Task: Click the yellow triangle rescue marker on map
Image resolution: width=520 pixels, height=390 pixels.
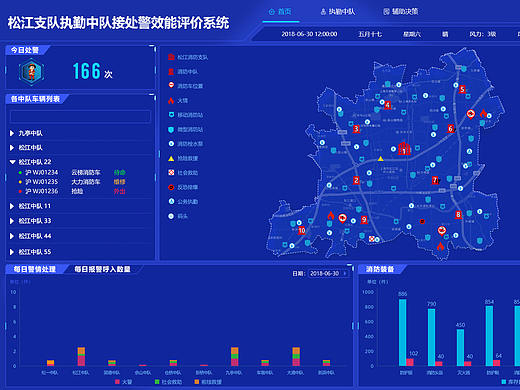Action: point(380,159)
